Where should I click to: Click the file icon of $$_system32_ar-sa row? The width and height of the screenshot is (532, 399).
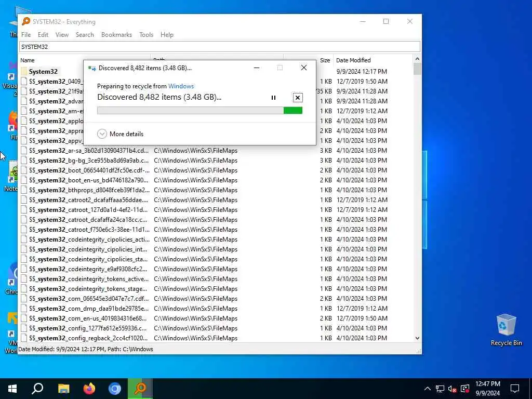(24, 150)
